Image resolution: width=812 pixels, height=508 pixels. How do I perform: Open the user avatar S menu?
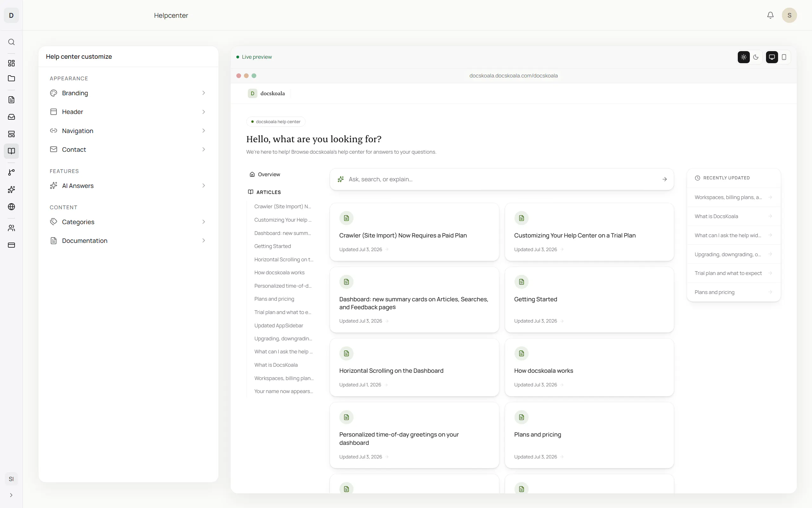coord(789,15)
